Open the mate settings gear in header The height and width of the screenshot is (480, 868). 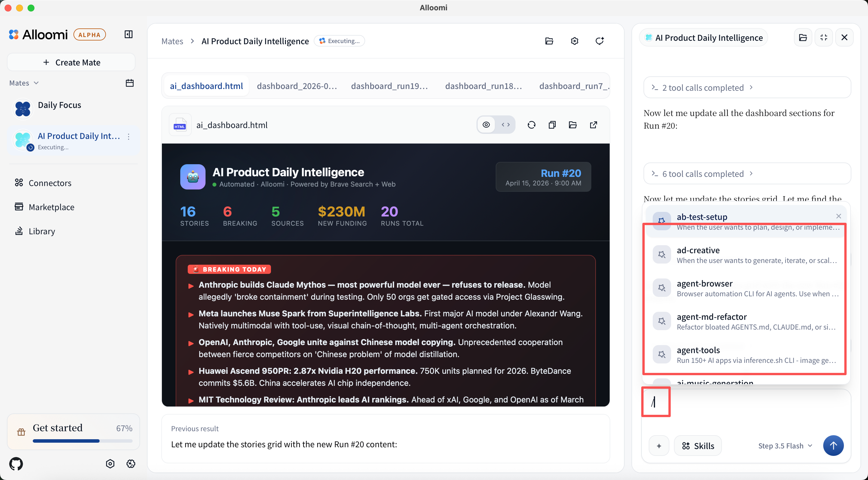(x=575, y=41)
